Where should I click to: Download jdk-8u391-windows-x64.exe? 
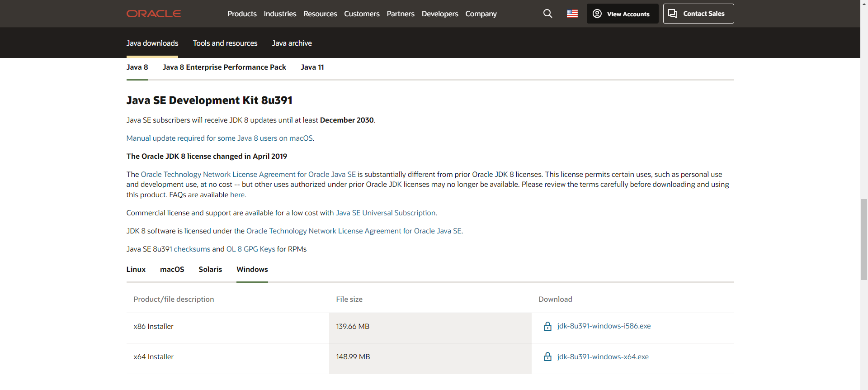(603, 357)
